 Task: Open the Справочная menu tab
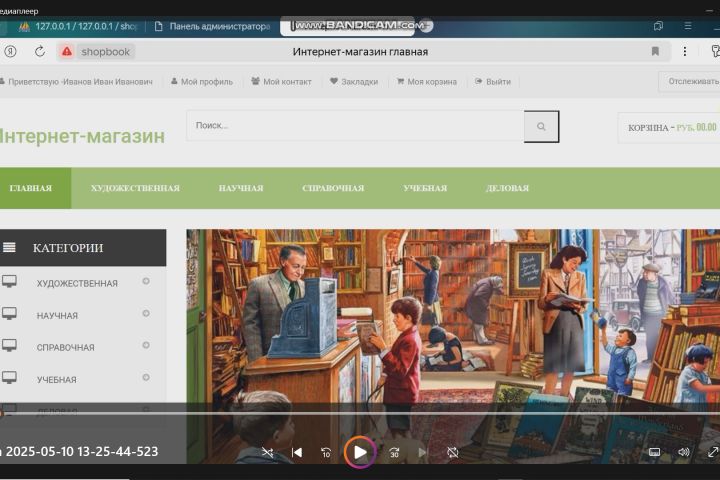333,188
